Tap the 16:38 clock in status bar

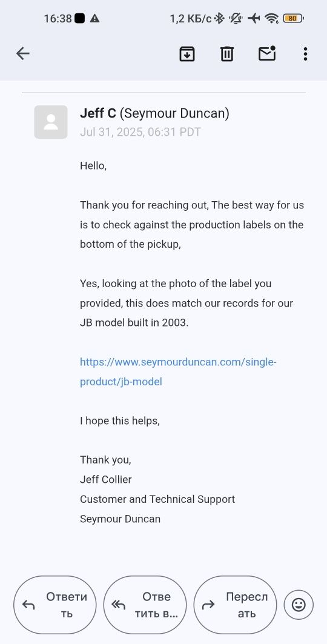(x=58, y=19)
